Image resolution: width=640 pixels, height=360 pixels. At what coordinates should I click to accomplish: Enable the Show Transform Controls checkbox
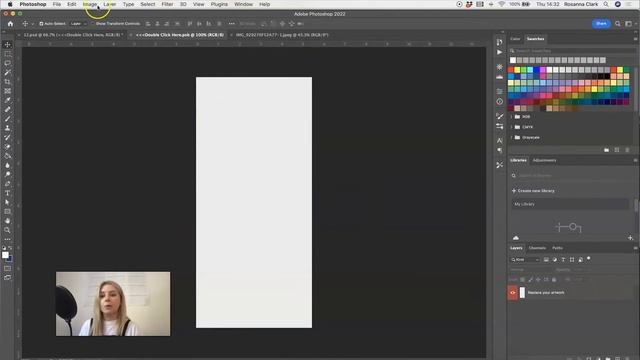click(x=93, y=24)
